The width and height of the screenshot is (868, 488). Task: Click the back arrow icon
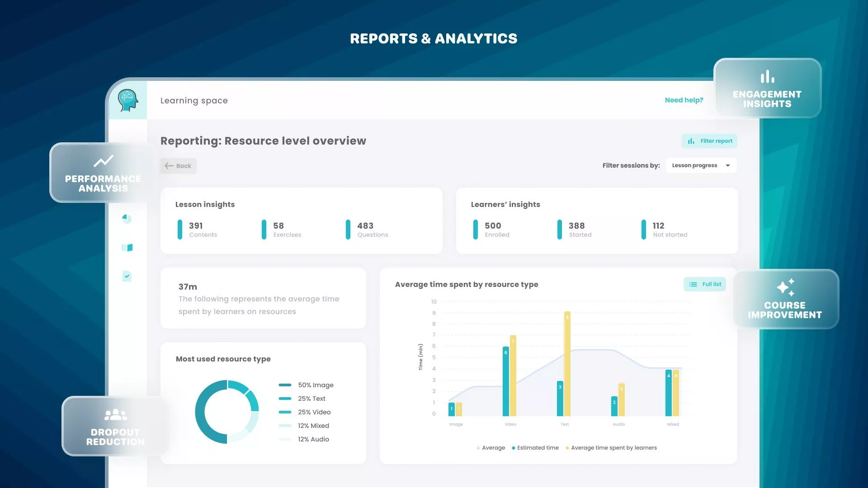[x=169, y=166]
